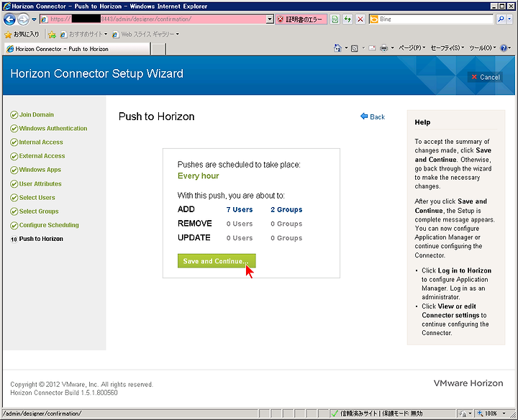Click the browser Back arrow button
The width and height of the screenshot is (518, 420).
point(9,19)
